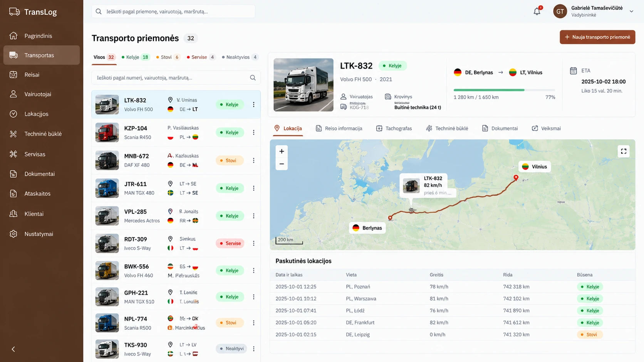Open Dokumentai detail tab
The image size is (644, 362).
click(500, 128)
